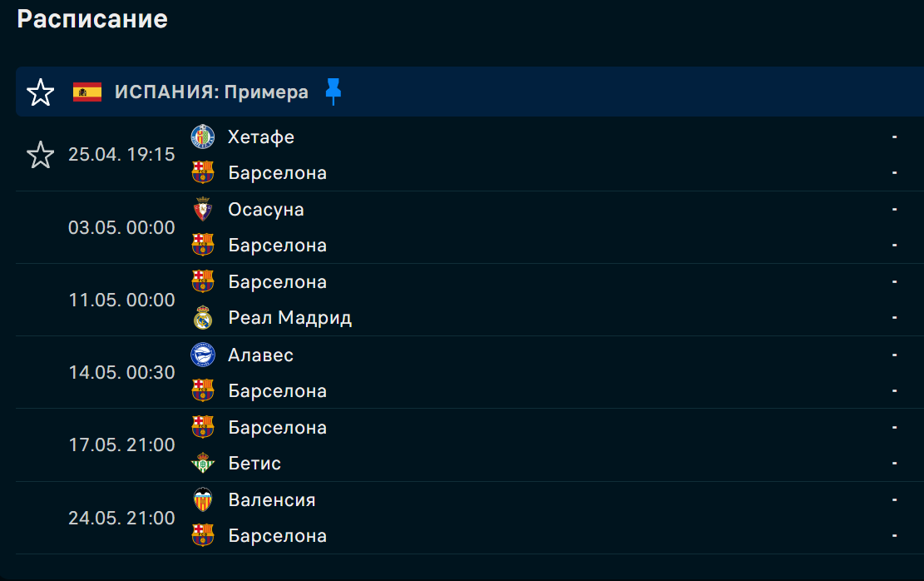Unpin the Spain Primera league
This screenshot has height=581, width=924.
[x=334, y=92]
